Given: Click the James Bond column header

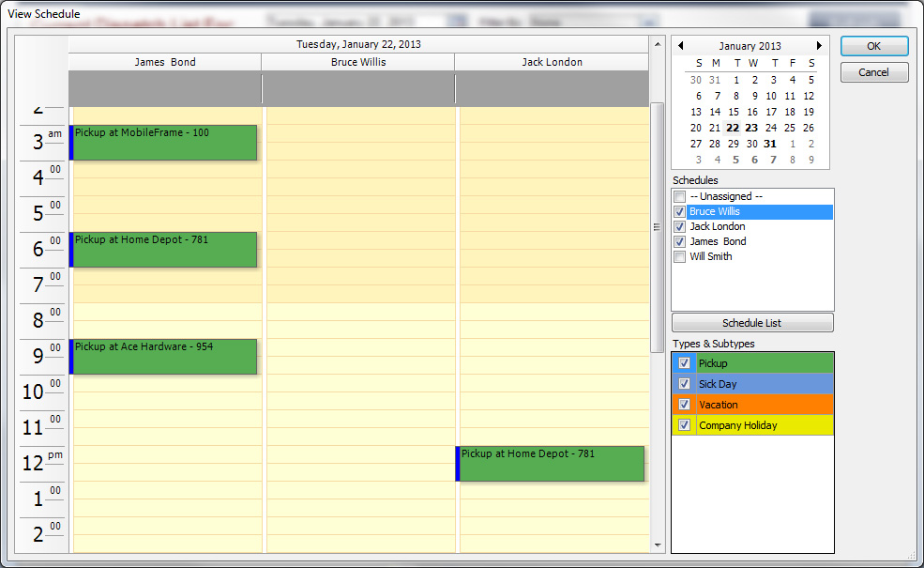Looking at the screenshot, I should tap(165, 62).
